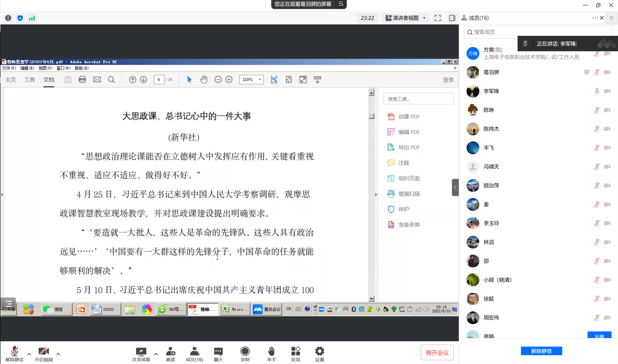Open the blue security shield icon

[x=20, y=18]
